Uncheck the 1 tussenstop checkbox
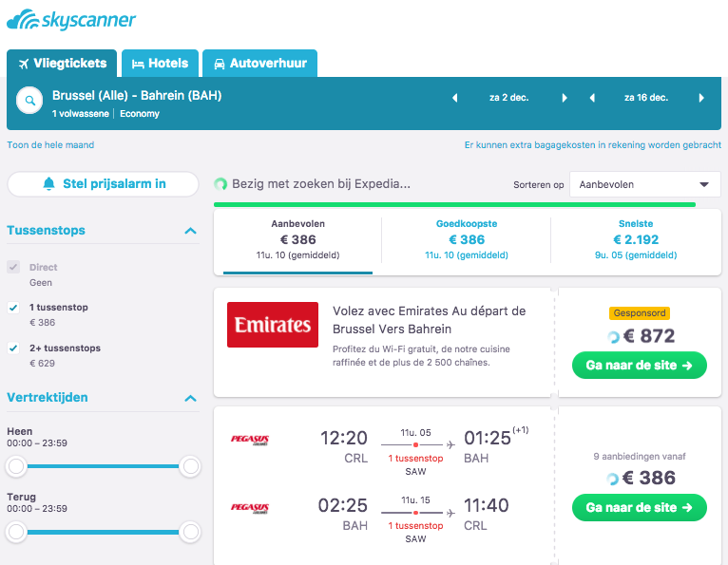This screenshot has width=728, height=565. pos(13,308)
